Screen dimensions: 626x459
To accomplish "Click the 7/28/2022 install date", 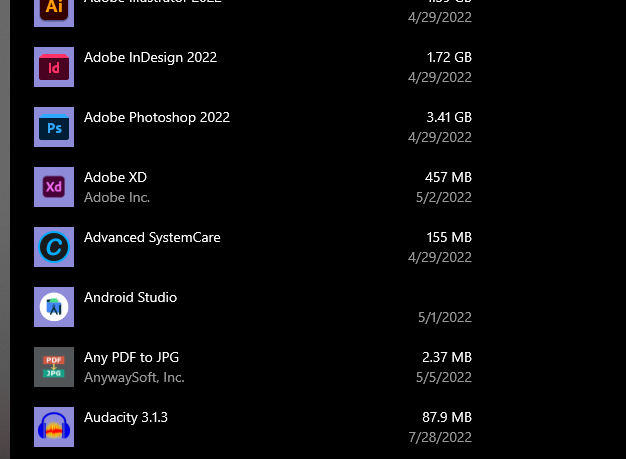I will (440, 437).
